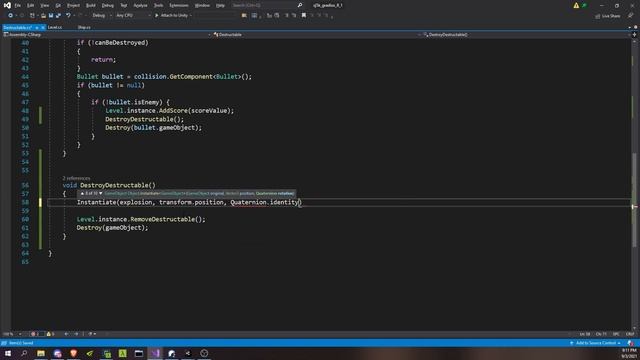The image size is (640, 360).
Task: Open the Window menu
Action: (x=202, y=6)
